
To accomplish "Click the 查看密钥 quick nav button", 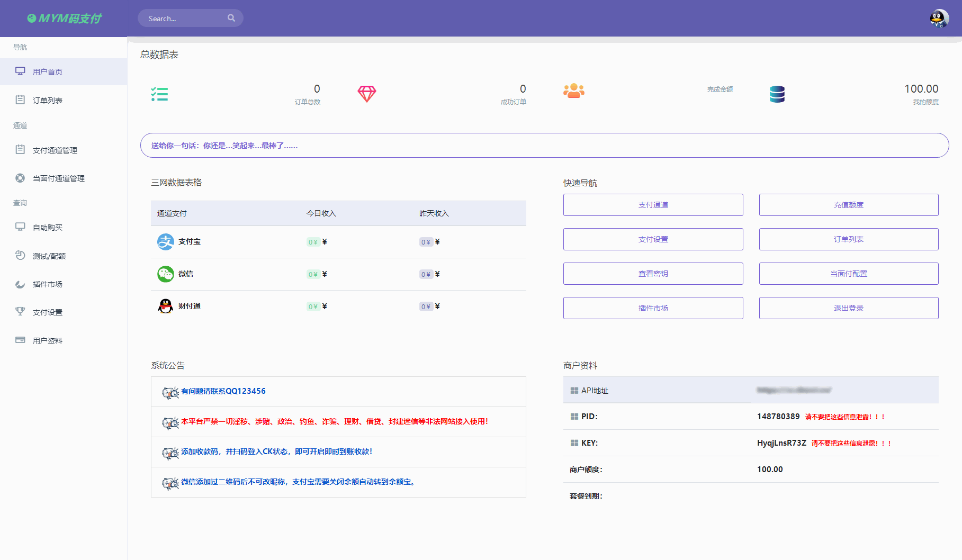I will click(x=653, y=274).
